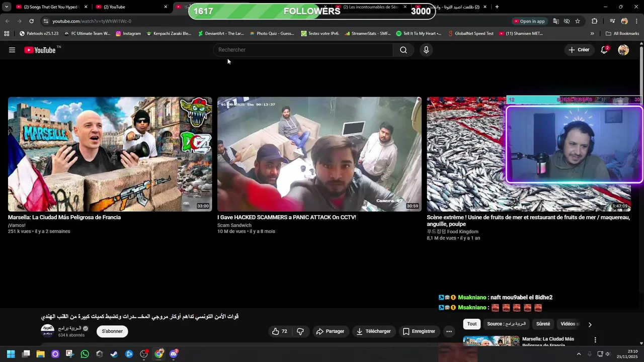Go to the YouTube home logo
644x362 pixels.
pyautogui.click(x=40, y=50)
